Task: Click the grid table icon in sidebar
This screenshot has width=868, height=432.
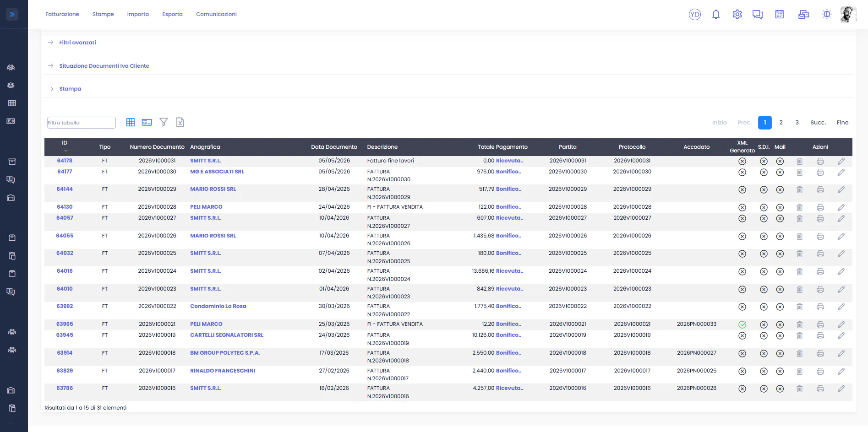Action: (12, 103)
